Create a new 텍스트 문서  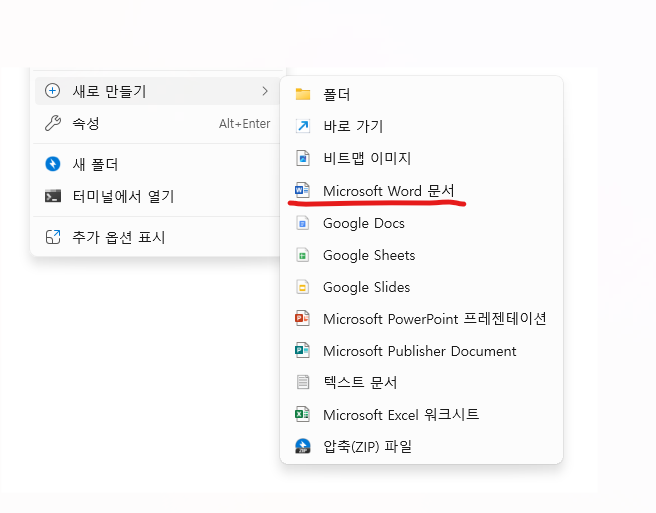(x=421, y=382)
